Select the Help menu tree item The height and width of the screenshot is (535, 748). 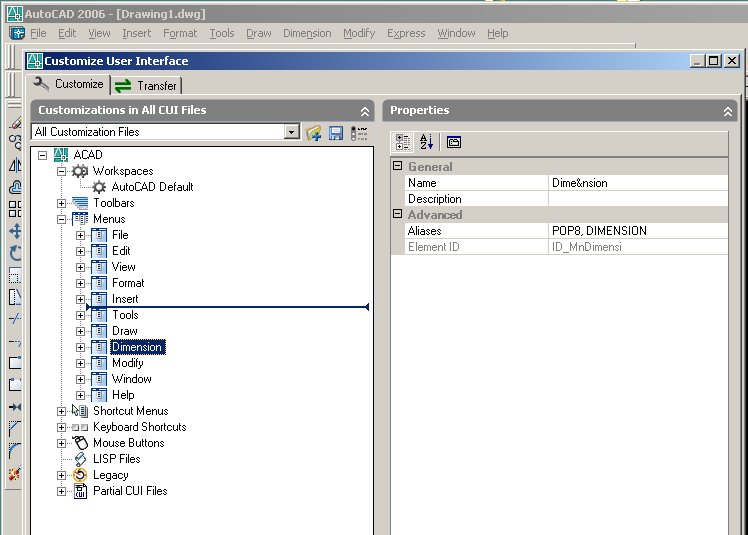click(123, 395)
